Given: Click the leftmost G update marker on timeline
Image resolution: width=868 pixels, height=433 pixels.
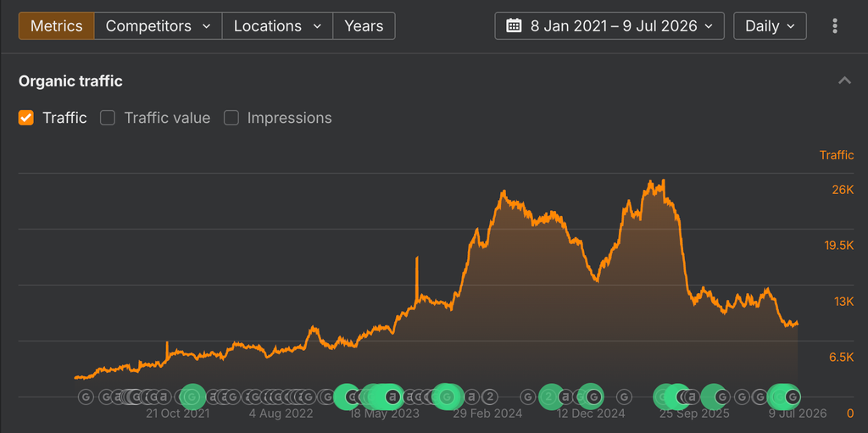Looking at the screenshot, I should pyautogui.click(x=86, y=397).
